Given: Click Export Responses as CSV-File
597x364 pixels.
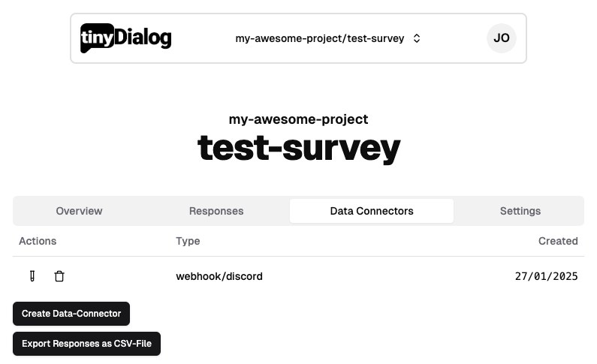Looking at the screenshot, I should point(86,344).
